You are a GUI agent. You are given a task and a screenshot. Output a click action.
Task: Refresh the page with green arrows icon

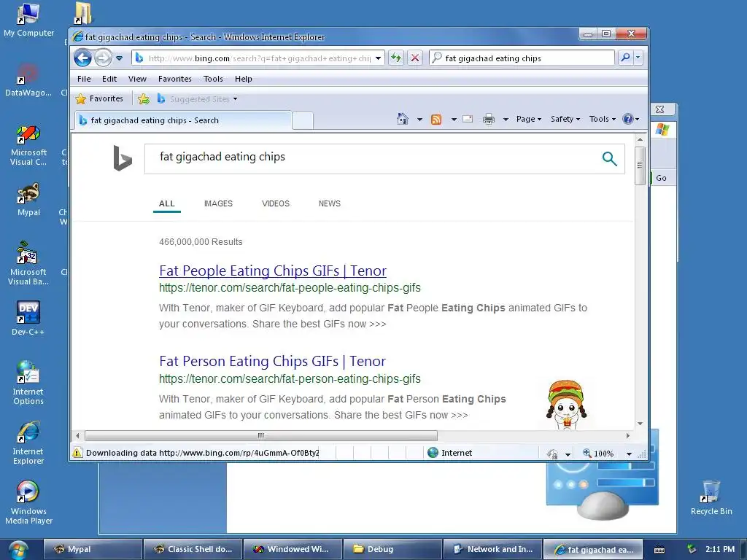tap(396, 58)
